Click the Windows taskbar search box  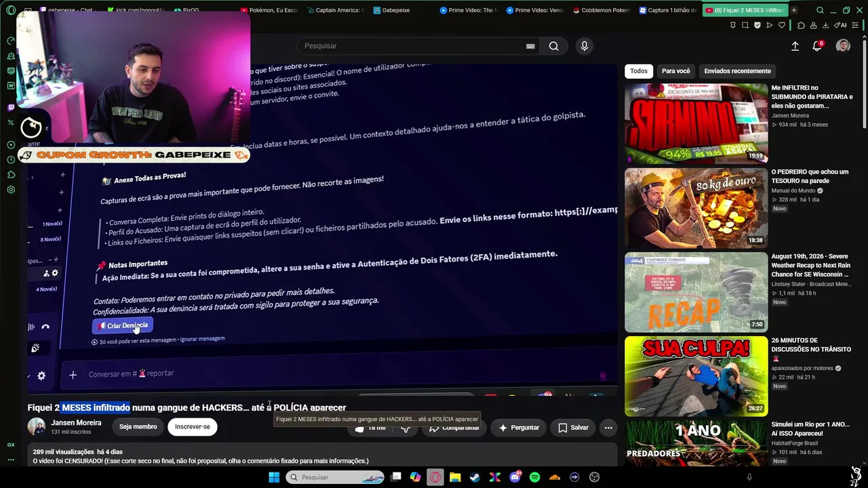tap(334, 477)
